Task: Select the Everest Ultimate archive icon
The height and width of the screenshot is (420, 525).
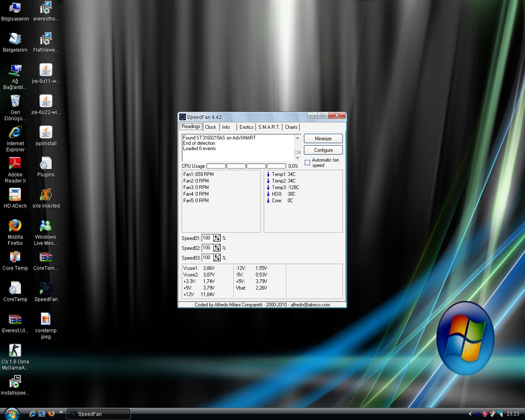Action: point(15,323)
